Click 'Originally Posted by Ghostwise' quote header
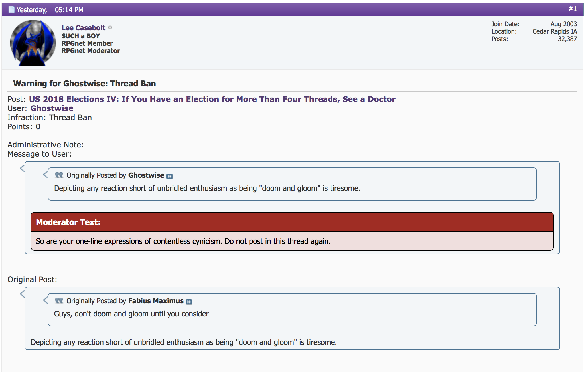 (115, 175)
